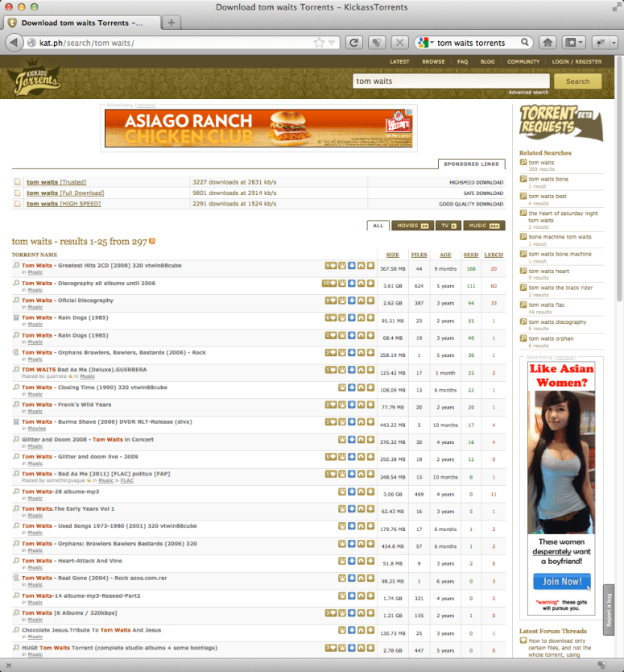
Task: Sort results by the Seed column header
Action: [x=470, y=255]
